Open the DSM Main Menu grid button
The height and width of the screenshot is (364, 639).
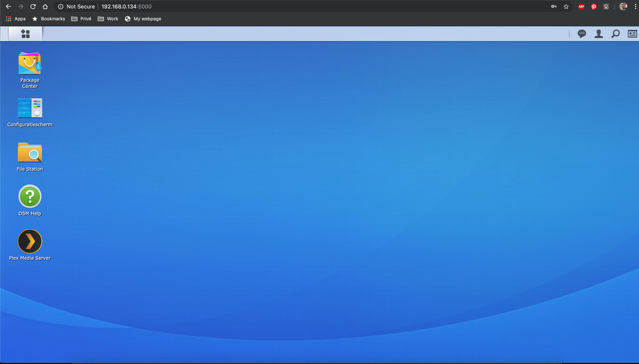tap(25, 34)
